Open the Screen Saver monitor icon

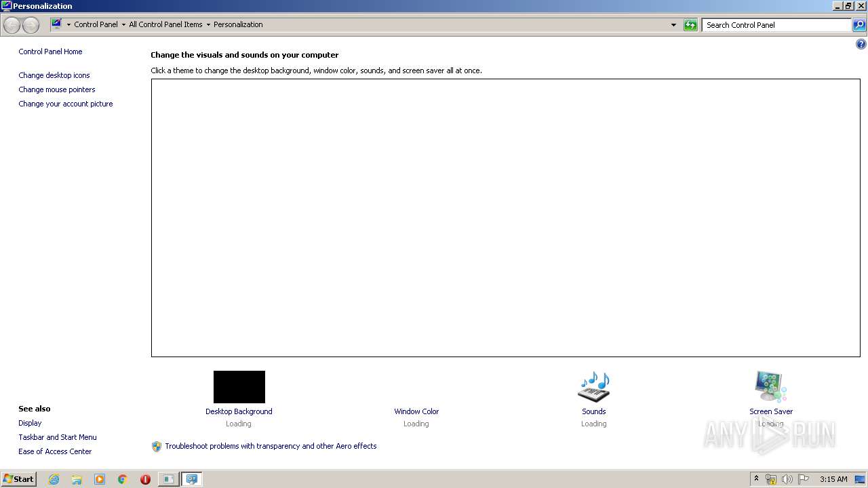771,387
